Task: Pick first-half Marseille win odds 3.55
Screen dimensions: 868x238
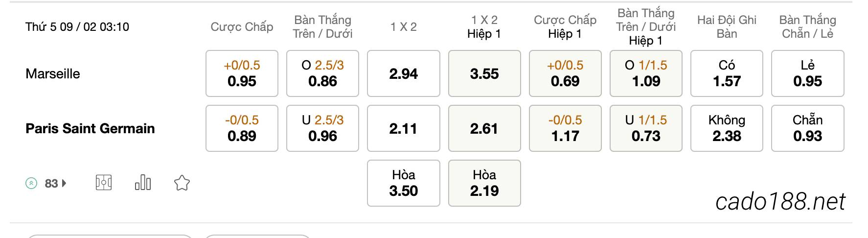Action: pyautogui.click(x=484, y=73)
